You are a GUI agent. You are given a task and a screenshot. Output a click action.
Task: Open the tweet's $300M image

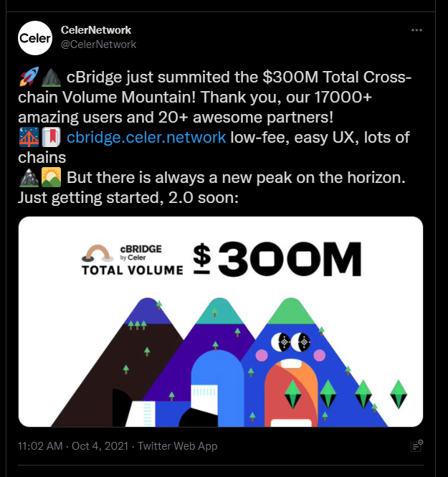[220, 321]
